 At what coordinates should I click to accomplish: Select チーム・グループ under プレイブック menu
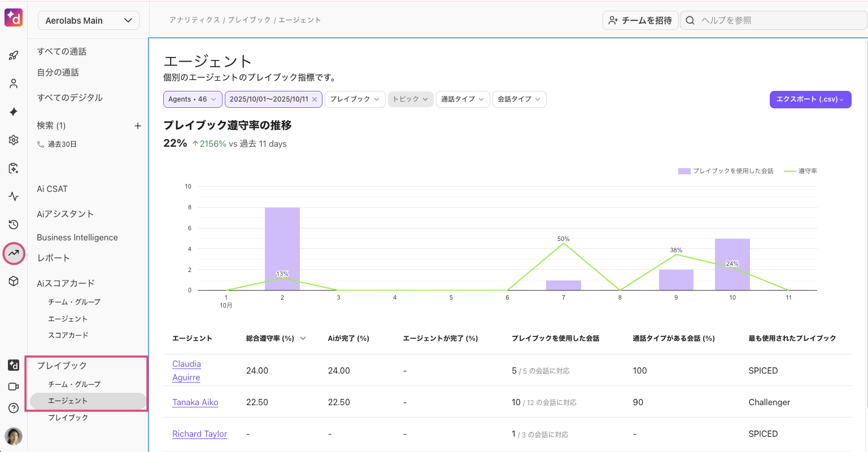74,384
